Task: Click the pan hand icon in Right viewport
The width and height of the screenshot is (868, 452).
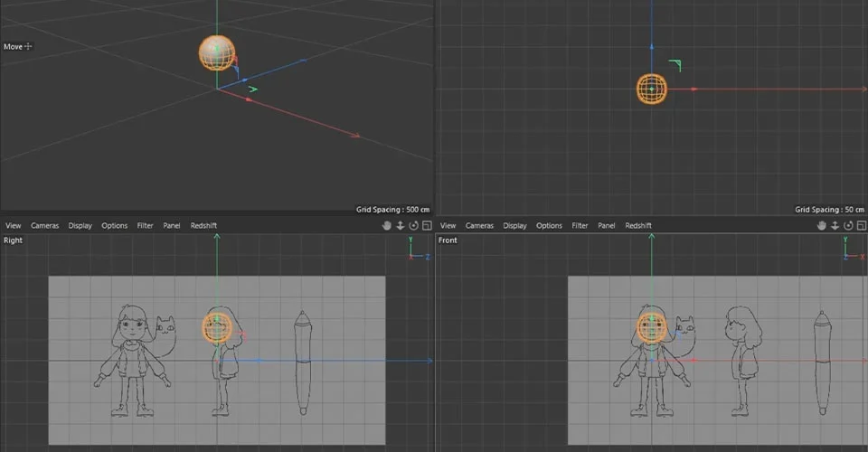Action: pos(386,226)
